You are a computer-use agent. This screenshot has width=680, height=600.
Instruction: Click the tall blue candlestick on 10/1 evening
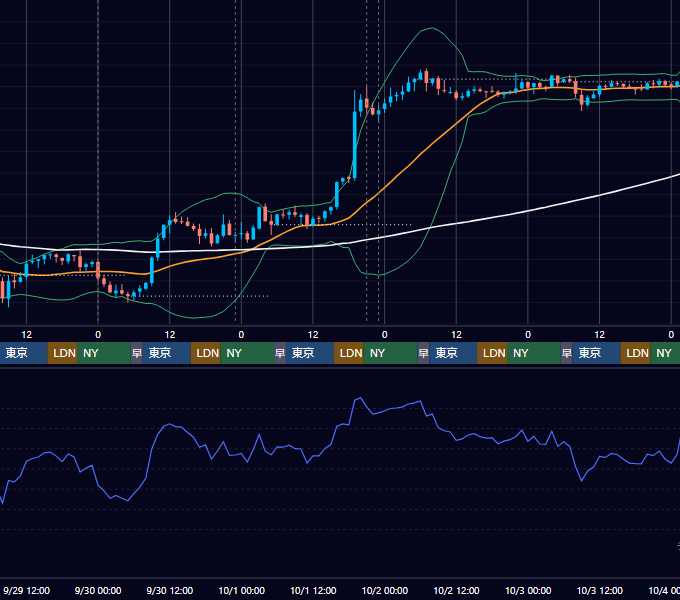click(x=355, y=143)
